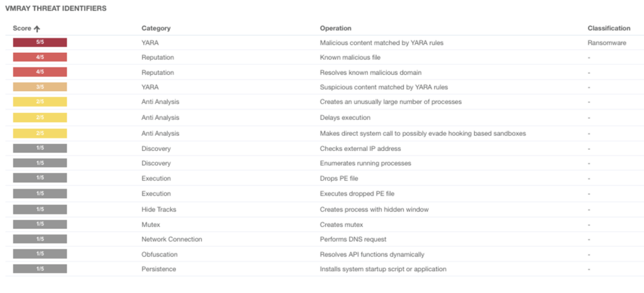Screen dimensions: 644x293
Task: Select the Hide Tracks category cell
Action: (x=159, y=209)
